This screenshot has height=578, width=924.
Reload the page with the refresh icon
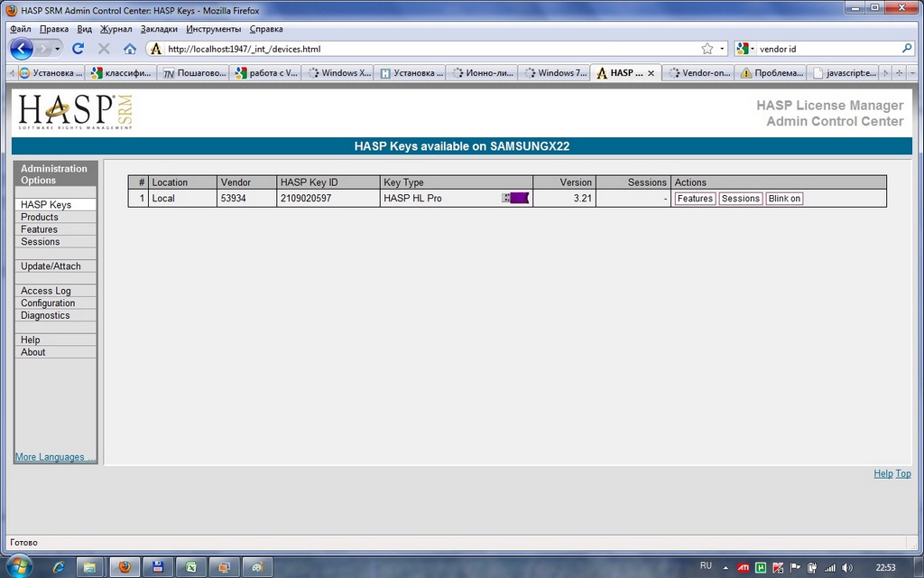(x=78, y=49)
